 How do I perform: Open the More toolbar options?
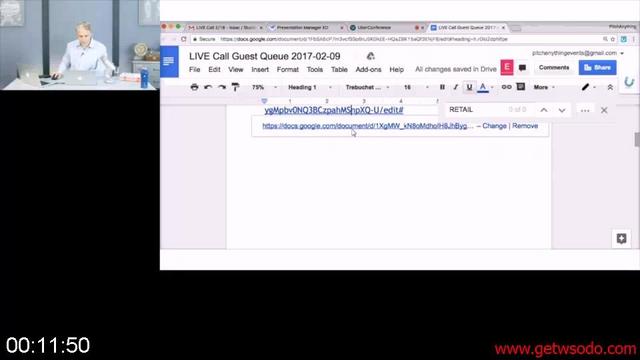(x=544, y=87)
